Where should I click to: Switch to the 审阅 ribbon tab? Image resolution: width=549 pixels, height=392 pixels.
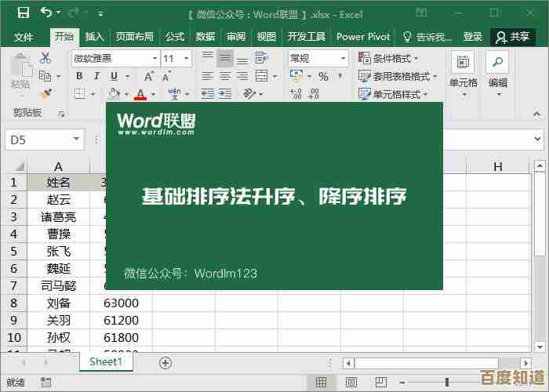tap(236, 37)
